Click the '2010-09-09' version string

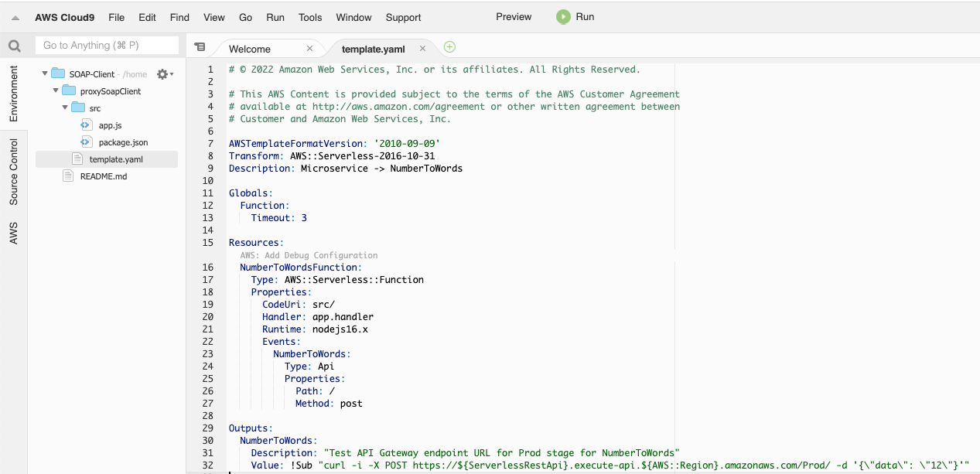pyautogui.click(x=407, y=144)
